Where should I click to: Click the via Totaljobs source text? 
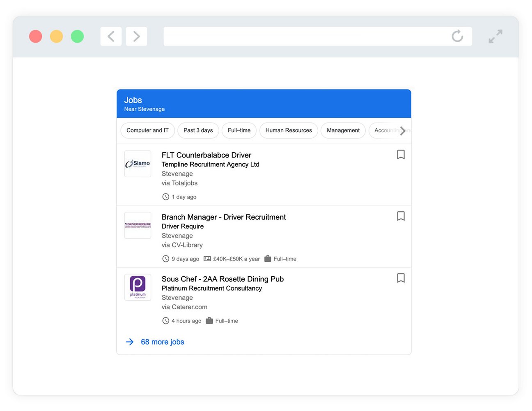point(179,183)
